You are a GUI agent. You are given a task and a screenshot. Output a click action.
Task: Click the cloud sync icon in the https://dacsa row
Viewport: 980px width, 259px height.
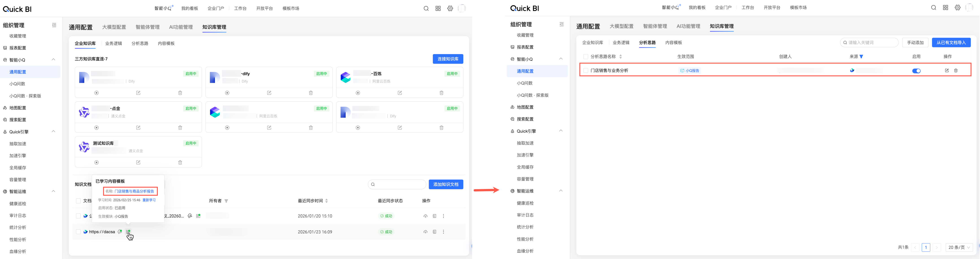(x=425, y=232)
